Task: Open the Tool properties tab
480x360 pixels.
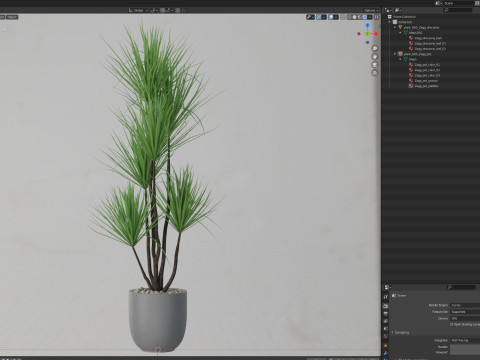Action: click(386, 297)
